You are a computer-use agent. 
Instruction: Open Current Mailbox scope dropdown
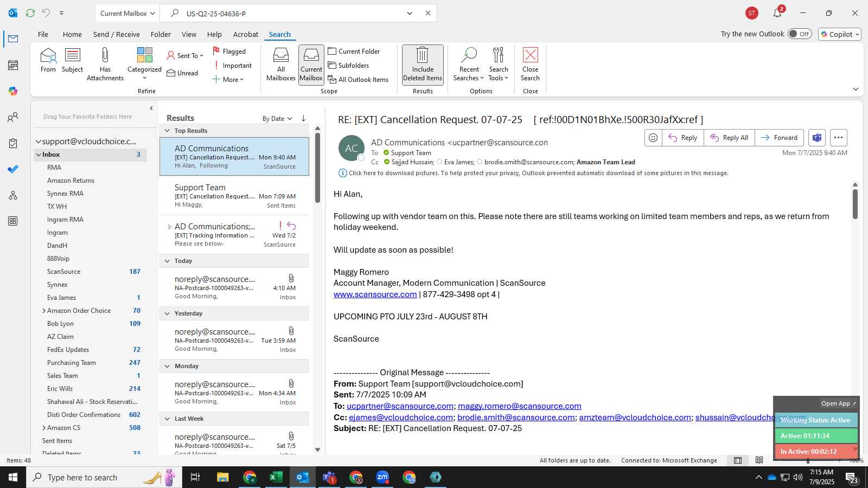click(127, 13)
